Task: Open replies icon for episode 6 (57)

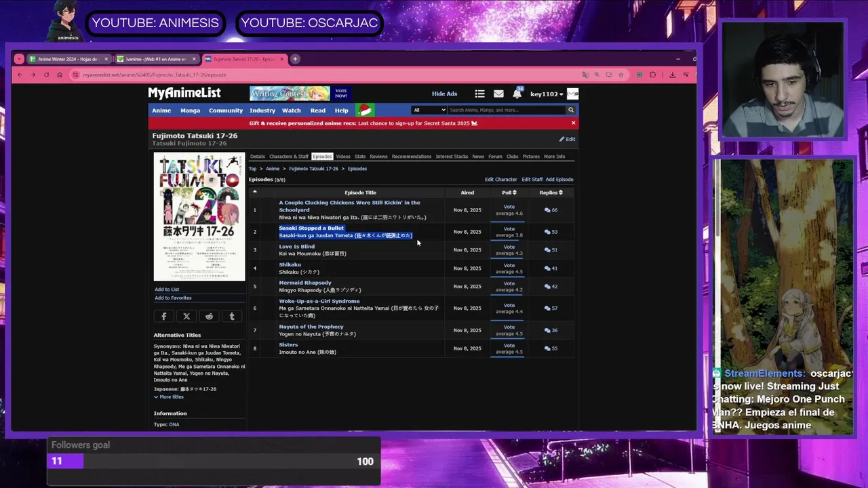Action: coord(547,308)
